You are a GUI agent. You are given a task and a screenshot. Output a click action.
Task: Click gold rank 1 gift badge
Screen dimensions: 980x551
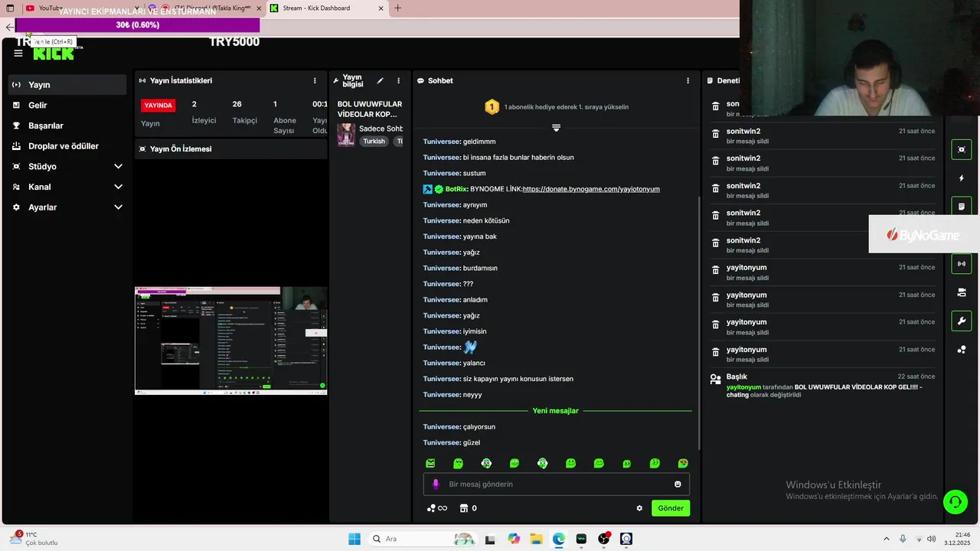tap(492, 107)
